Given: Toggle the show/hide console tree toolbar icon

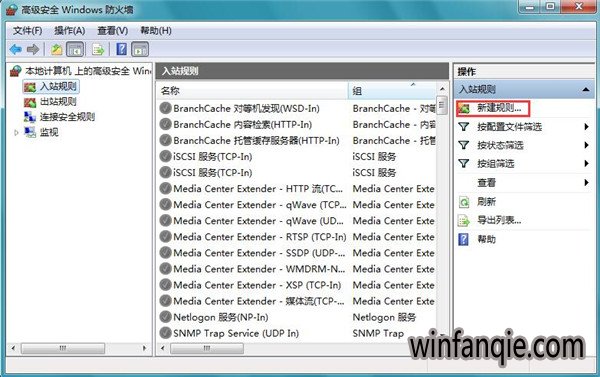Looking at the screenshot, I should (75, 49).
